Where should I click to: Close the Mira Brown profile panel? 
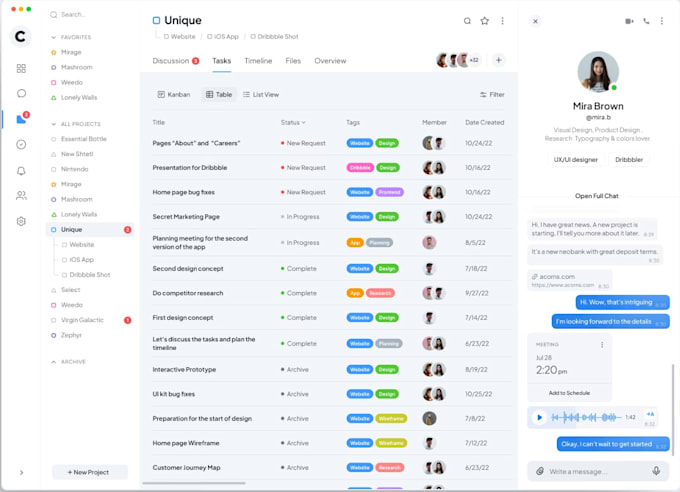536,21
